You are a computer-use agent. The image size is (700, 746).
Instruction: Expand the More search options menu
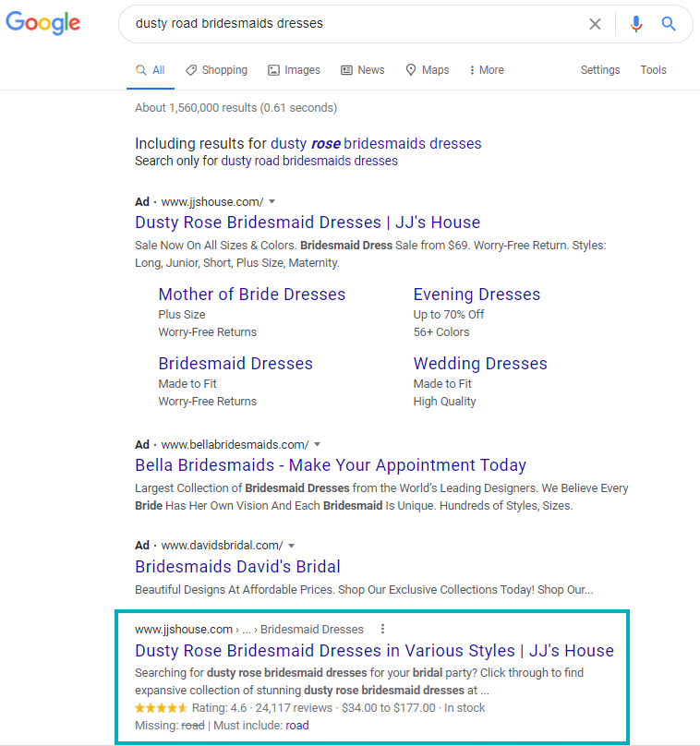487,70
